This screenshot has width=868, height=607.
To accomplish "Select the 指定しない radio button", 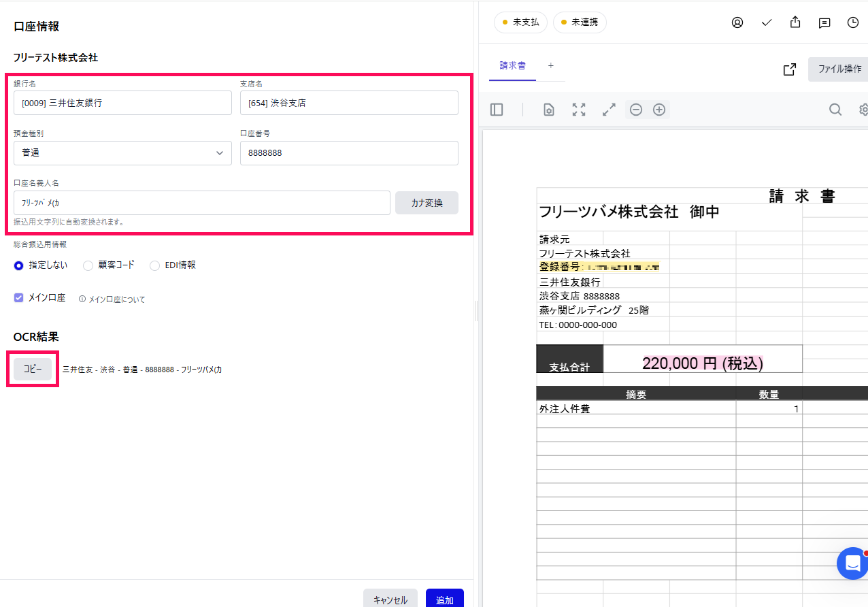I will tap(19, 265).
